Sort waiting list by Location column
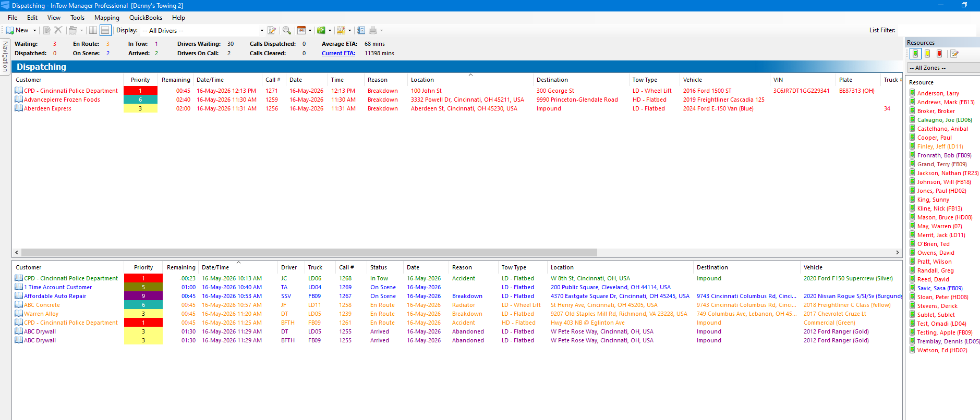This screenshot has width=980, height=420. [x=470, y=80]
